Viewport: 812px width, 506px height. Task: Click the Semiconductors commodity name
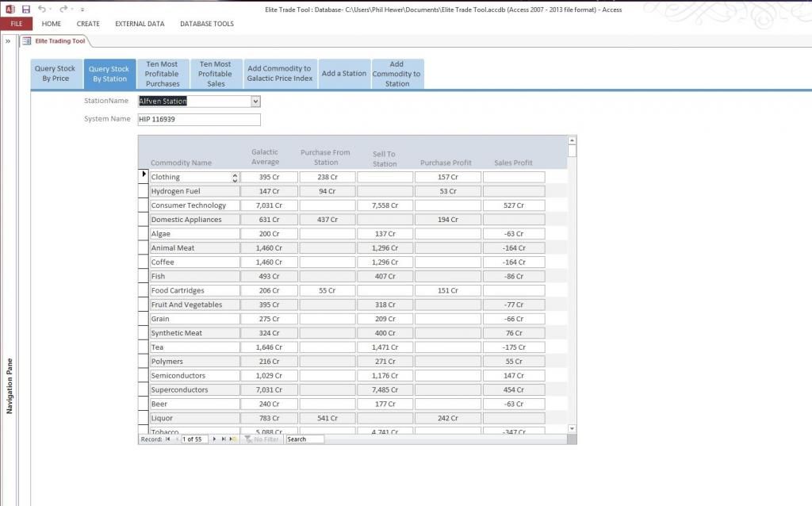click(195, 375)
